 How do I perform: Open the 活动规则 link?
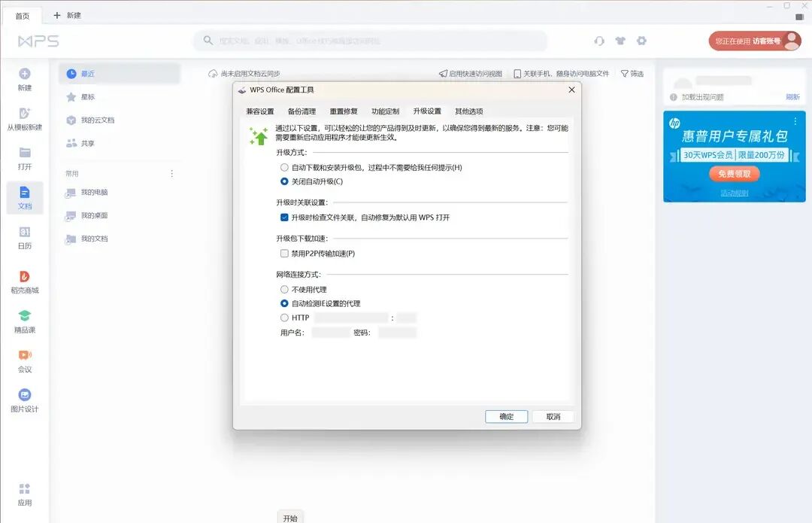pos(735,193)
